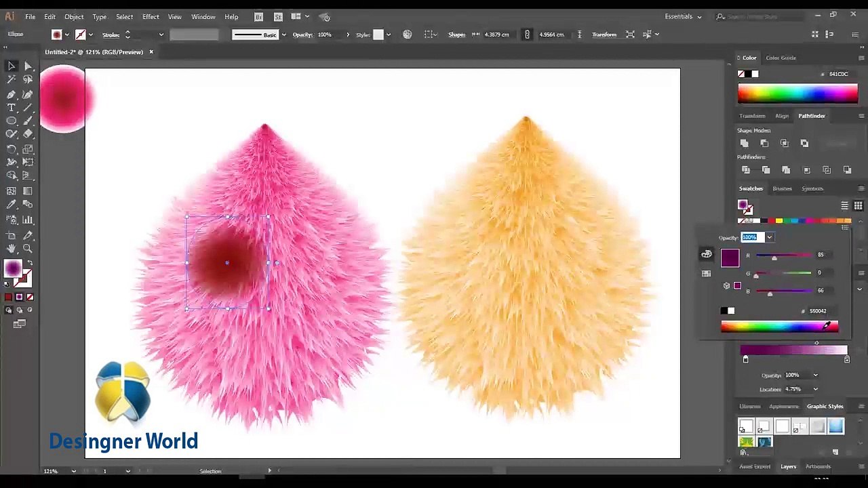Select the Hand tool

[12, 249]
